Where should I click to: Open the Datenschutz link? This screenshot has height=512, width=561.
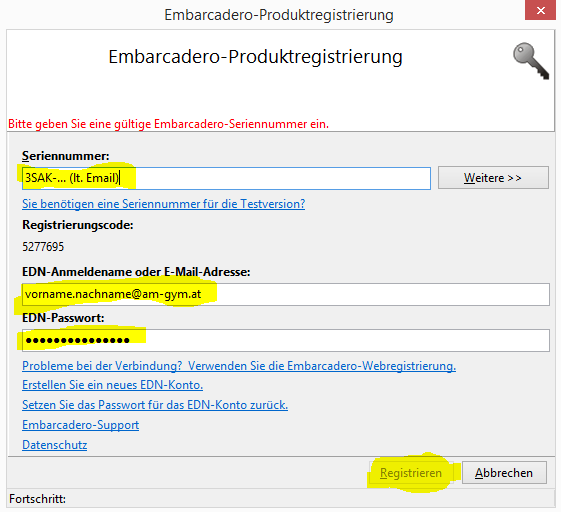point(55,445)
